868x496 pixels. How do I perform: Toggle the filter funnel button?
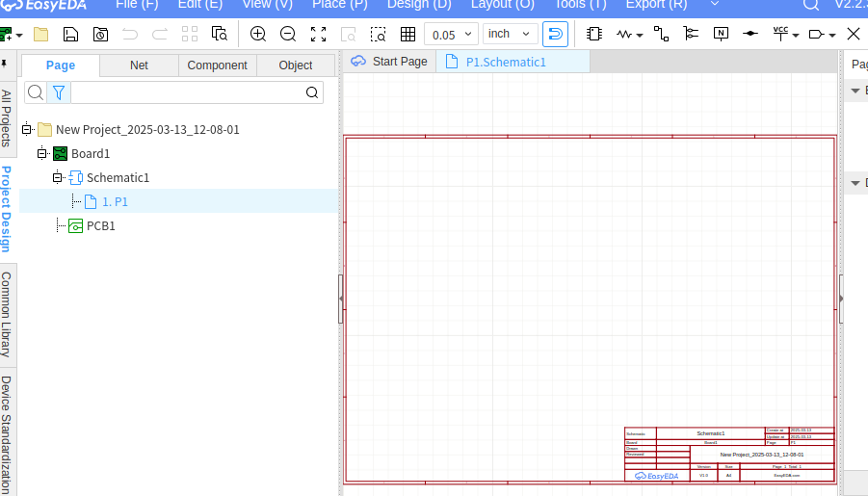point(59,92)
